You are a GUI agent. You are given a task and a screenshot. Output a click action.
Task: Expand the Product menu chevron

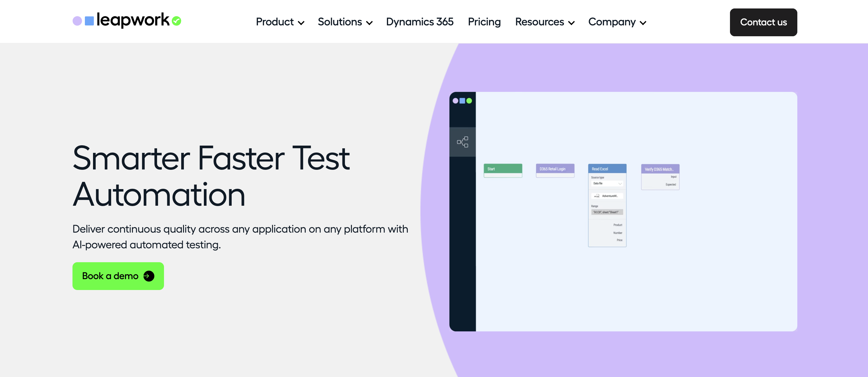(x=301, y=23)
